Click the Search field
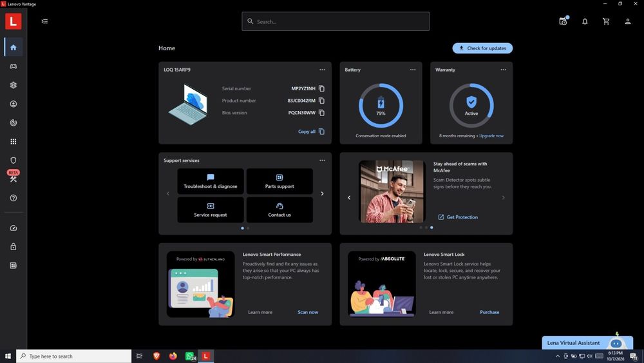The image size is (644, 363). [336, 21]
